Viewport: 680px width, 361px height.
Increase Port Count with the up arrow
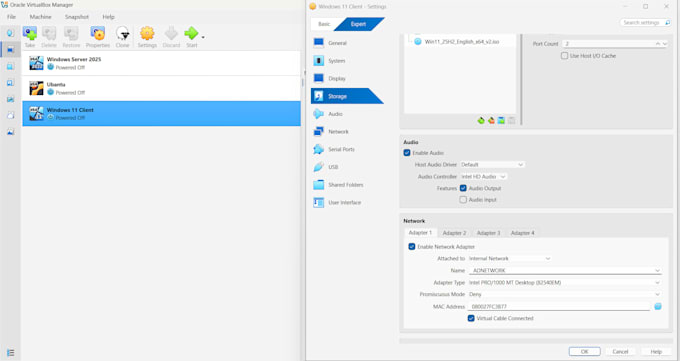(657, 44)
